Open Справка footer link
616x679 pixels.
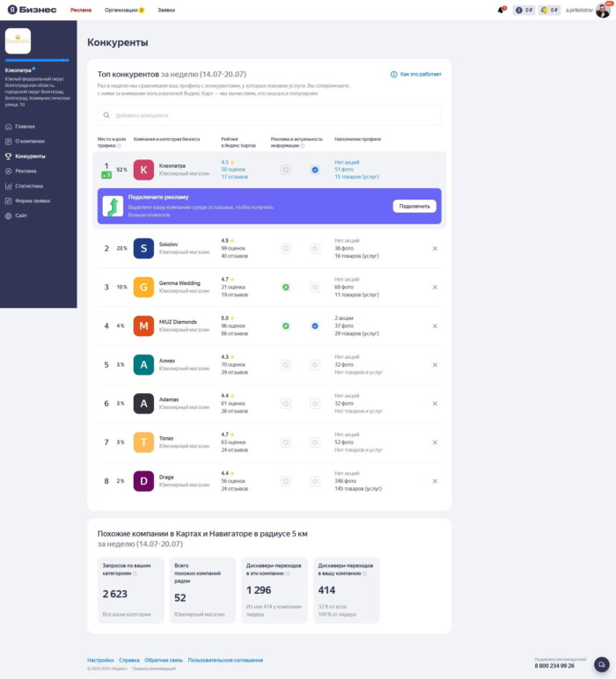pos(129,660)
